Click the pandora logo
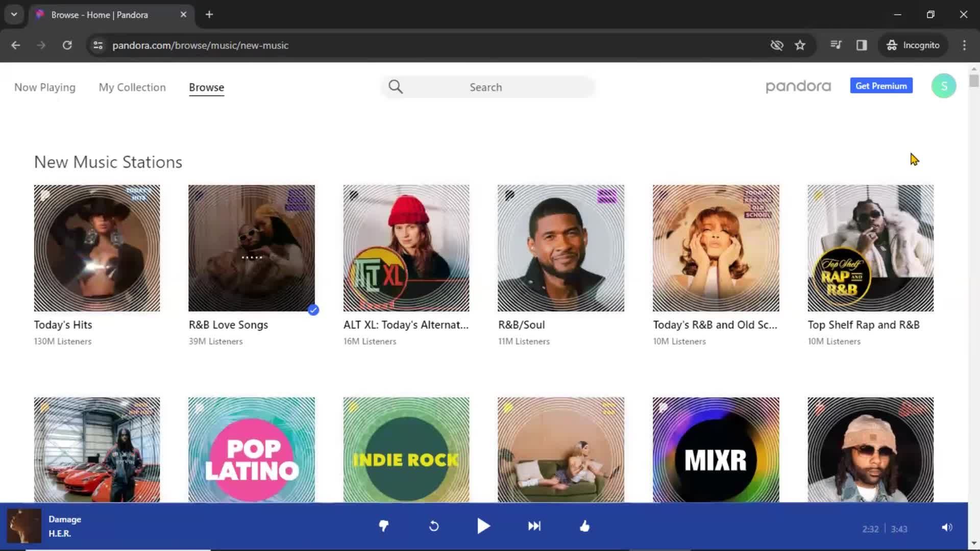Image resolution: width=980 pixels, height=551 pixels. point(798,86)
